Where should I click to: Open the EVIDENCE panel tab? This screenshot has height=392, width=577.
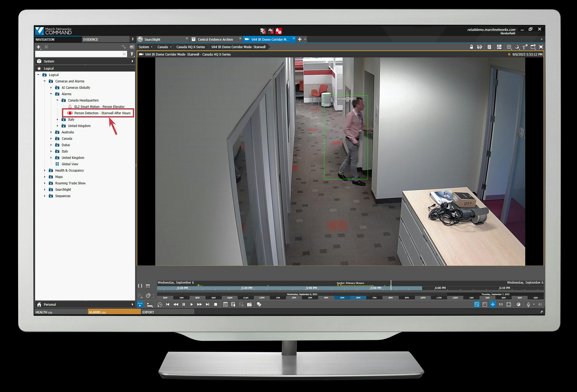[91, 39]
